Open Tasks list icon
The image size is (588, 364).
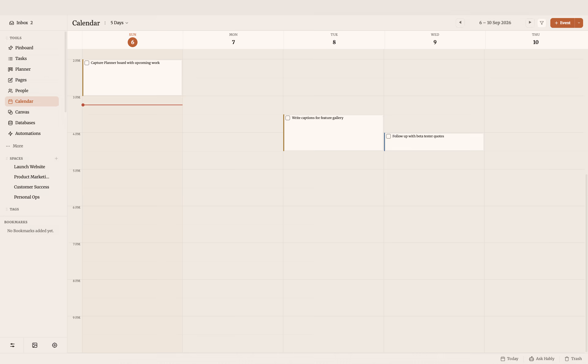click(x=10, y=58)
